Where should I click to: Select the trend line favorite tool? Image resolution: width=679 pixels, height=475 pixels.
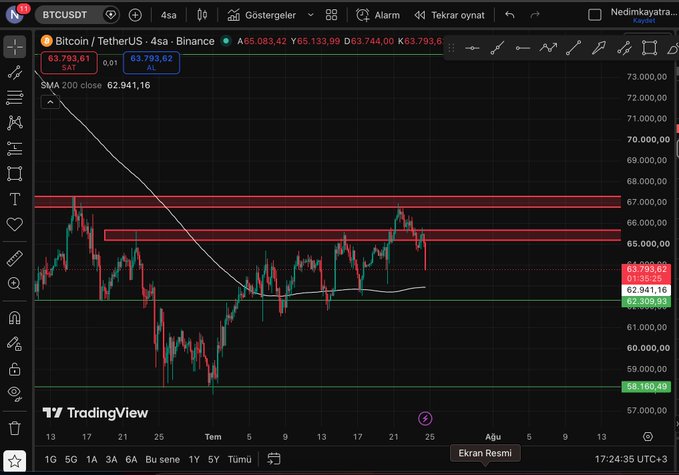click(x=573, y=48)
